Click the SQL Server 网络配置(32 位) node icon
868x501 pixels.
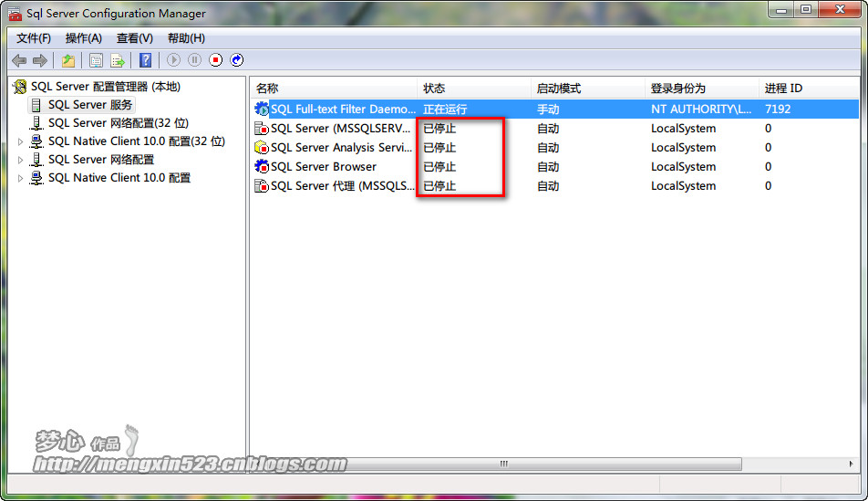pos(36,123)
